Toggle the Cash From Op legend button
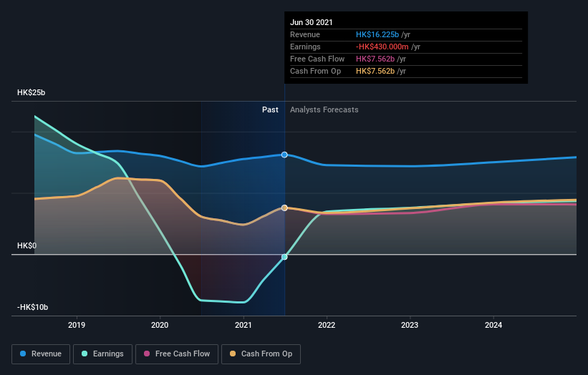The image size is (588, 375). (x=261, y=354)
